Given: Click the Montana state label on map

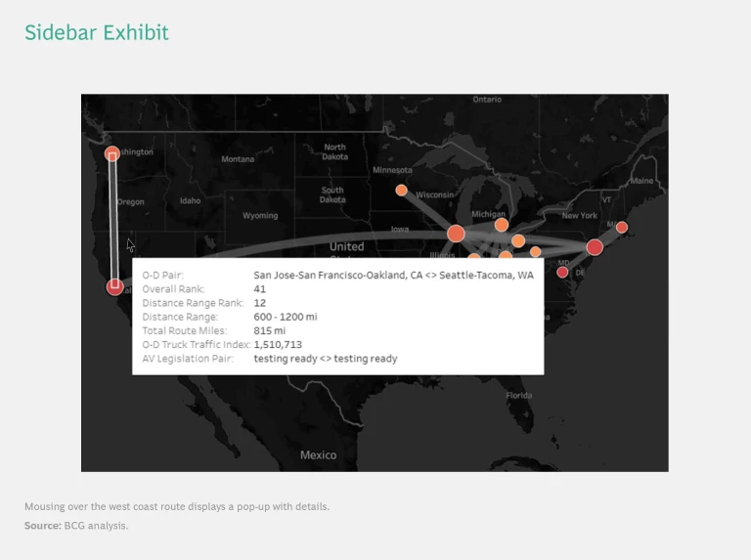Looking at the screenshot, I should click(x=238, y=159).
